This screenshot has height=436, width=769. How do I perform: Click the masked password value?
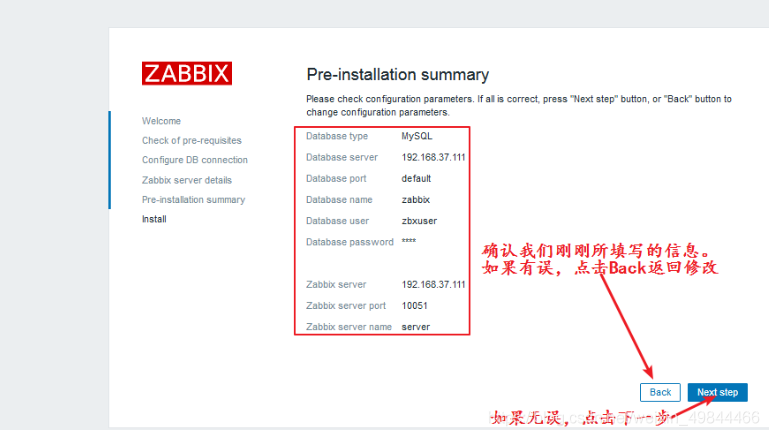click(409, 241)
